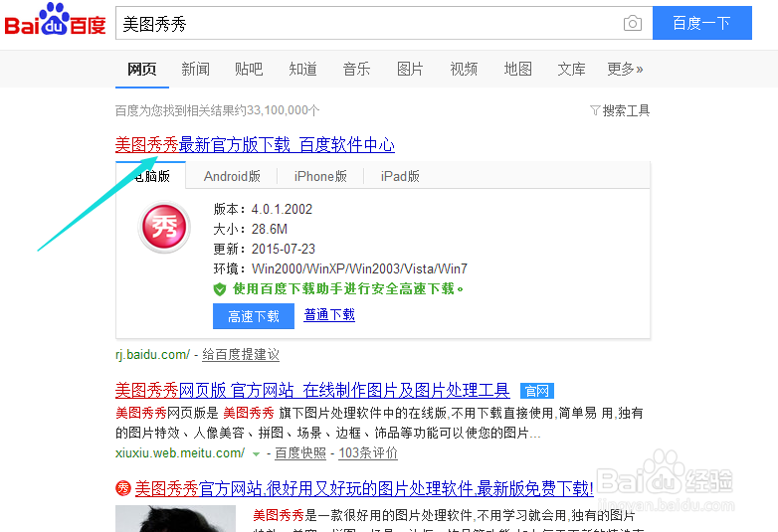The width and height of the screenshot is (778, 532).
Task: Open 美图秀秀官方网站 third result link
Action: click(x=364, y=489)
